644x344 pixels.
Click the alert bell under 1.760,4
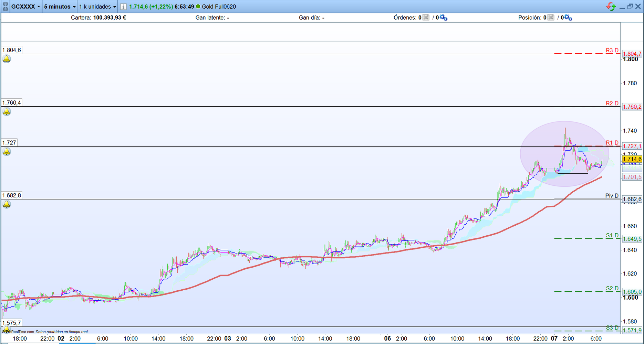tap(7, 112)
